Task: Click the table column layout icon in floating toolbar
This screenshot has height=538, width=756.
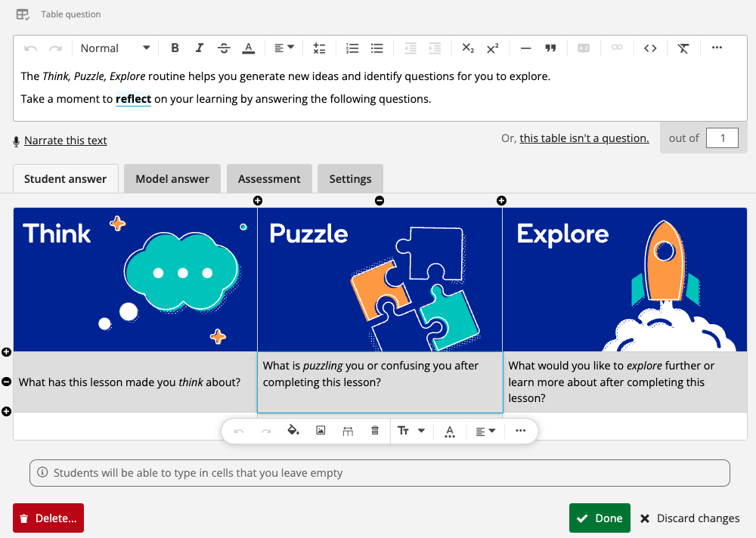Action: tap(348, 431)
